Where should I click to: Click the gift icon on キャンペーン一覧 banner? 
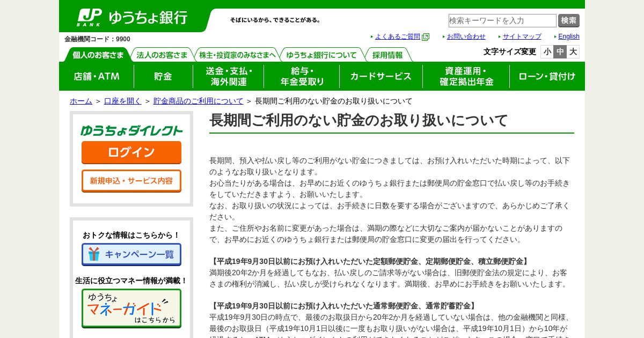pos(94,254)
